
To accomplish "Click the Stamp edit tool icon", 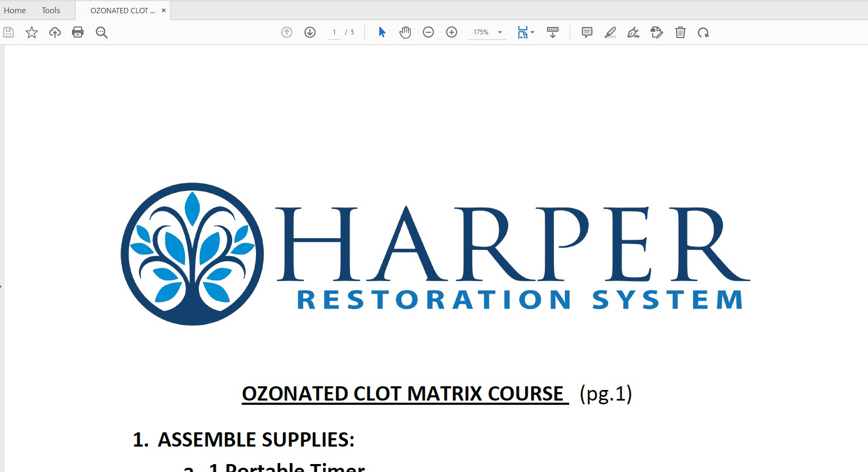I will pos(657,32).
